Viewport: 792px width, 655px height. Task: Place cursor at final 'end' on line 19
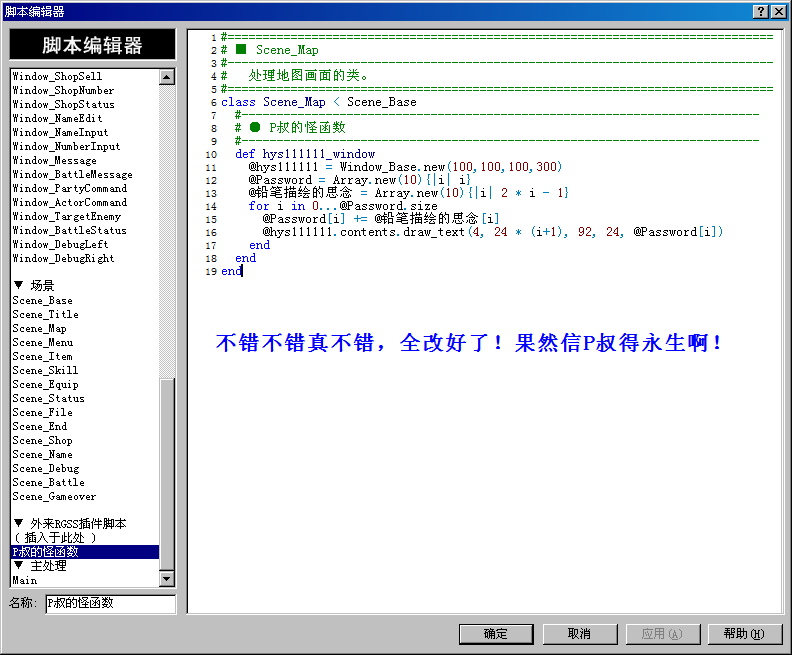click(x=231, y=271)
